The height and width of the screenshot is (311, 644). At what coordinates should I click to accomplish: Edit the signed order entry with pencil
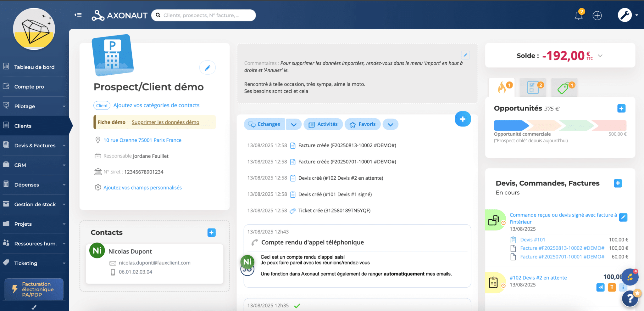623,217
